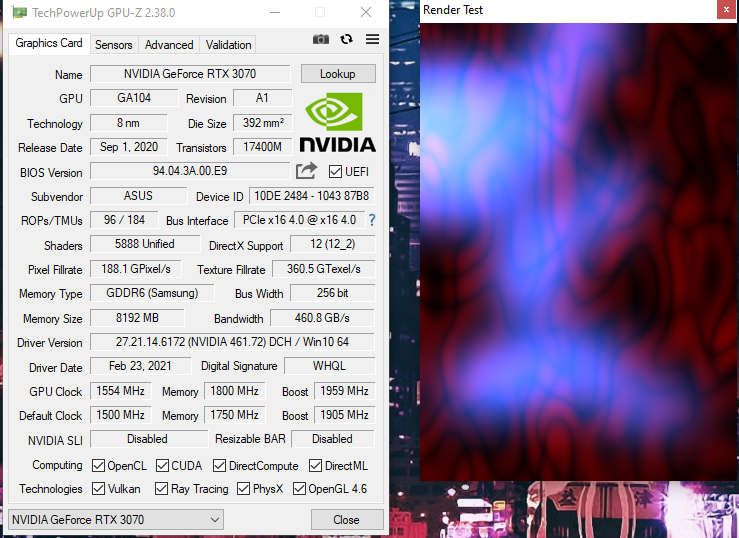Click the Name field NVIDIA GeForce RTX 3070
The height and width of the screenshot is (538, 739).
point(190,74)
